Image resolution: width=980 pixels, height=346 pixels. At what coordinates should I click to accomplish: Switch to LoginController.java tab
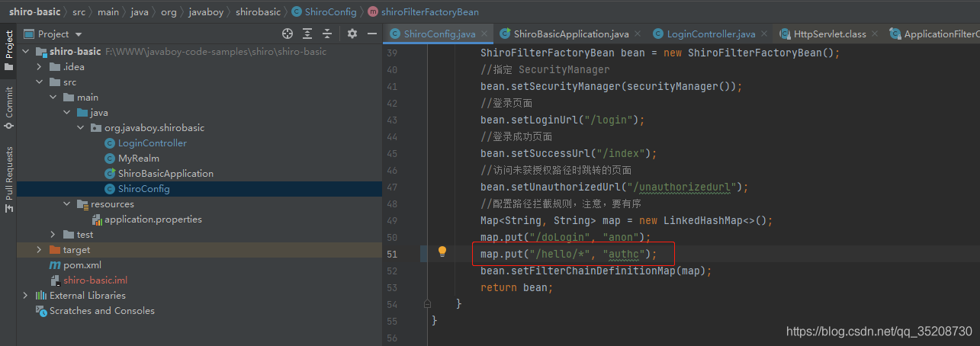[x=711, y=34]
